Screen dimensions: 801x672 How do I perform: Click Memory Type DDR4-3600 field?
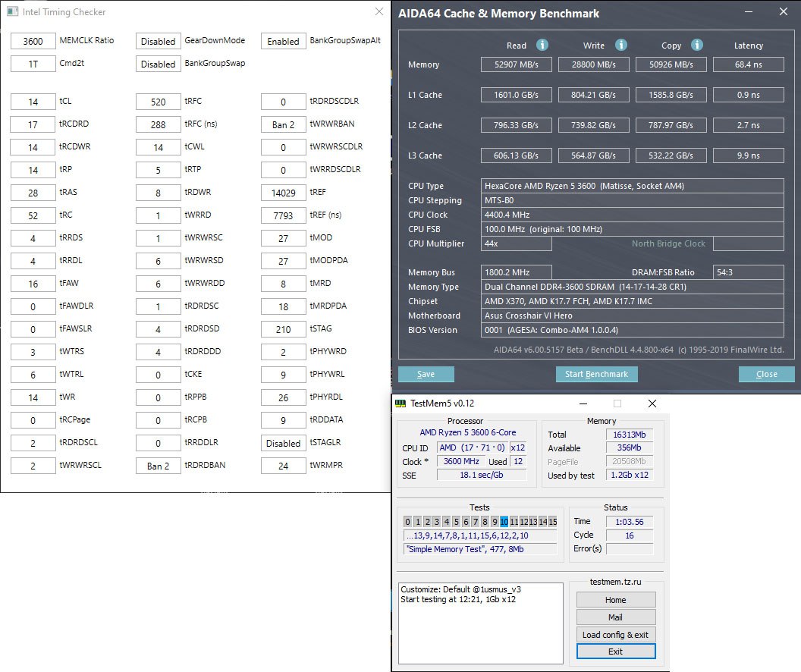(x=633, y=287)
